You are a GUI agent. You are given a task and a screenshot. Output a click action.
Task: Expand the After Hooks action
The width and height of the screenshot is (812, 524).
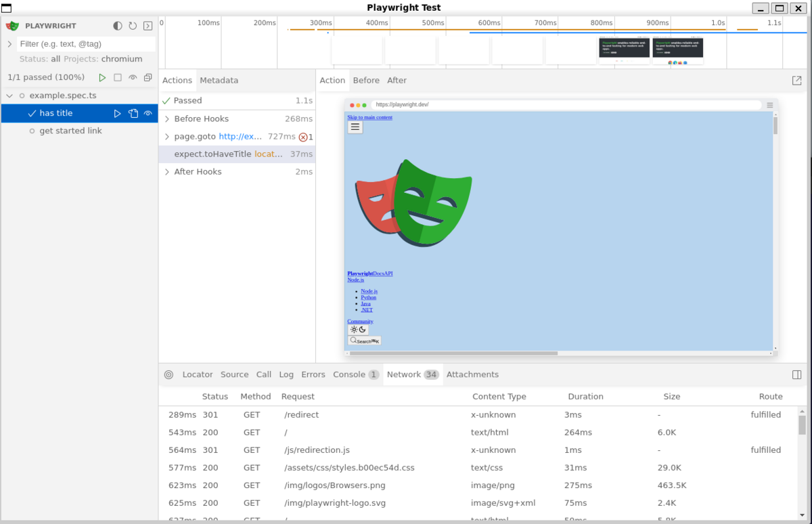[x=167, y=172]
